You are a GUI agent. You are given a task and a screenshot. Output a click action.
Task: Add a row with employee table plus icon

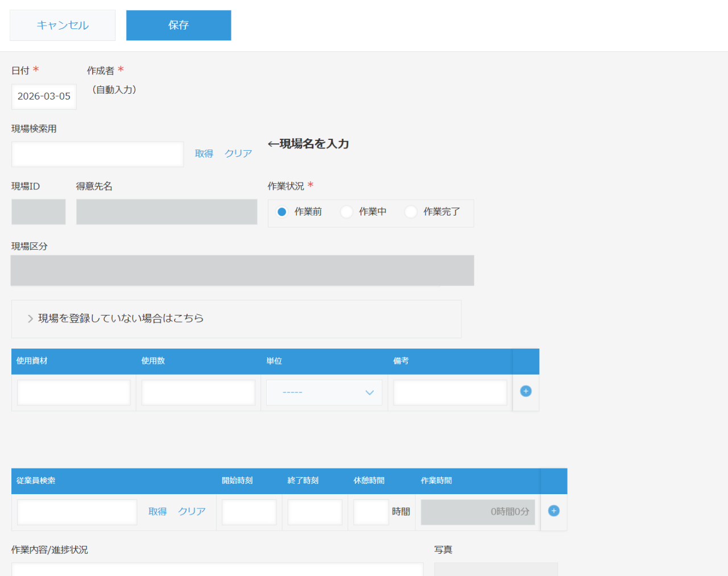point(553,511)
